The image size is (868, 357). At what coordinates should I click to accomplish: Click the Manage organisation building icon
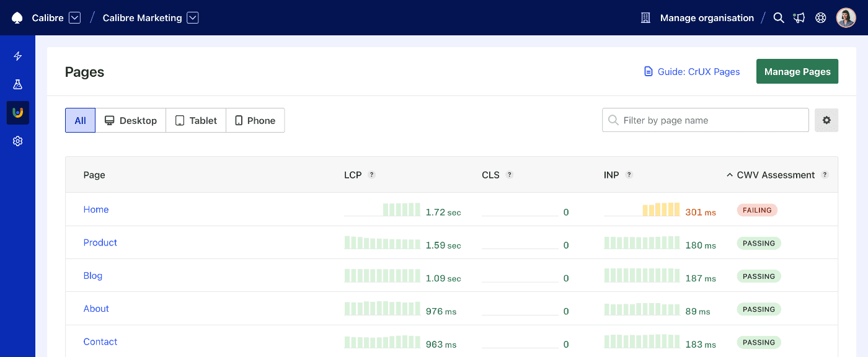click(x=645, y=18)
